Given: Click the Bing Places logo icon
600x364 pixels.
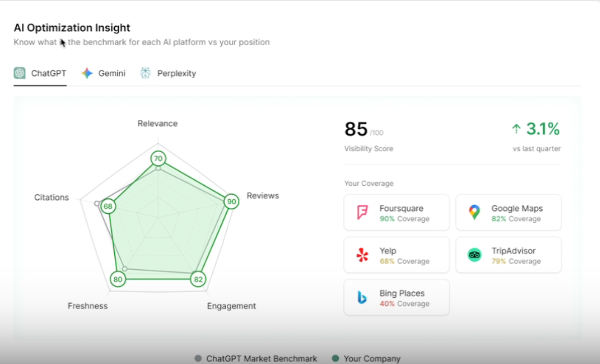Looking at the screenshot, I should [362, 297].
